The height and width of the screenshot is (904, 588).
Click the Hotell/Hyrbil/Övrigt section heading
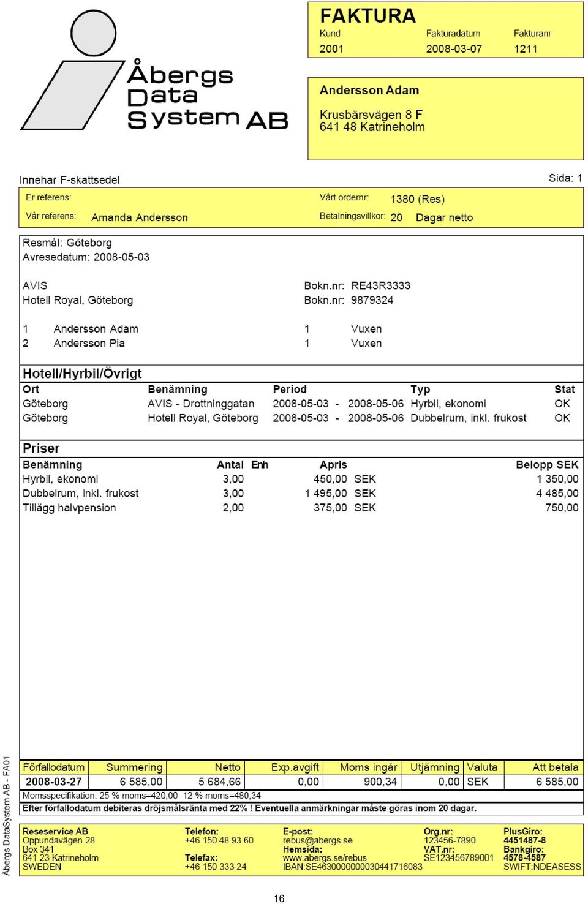(82, 374)
